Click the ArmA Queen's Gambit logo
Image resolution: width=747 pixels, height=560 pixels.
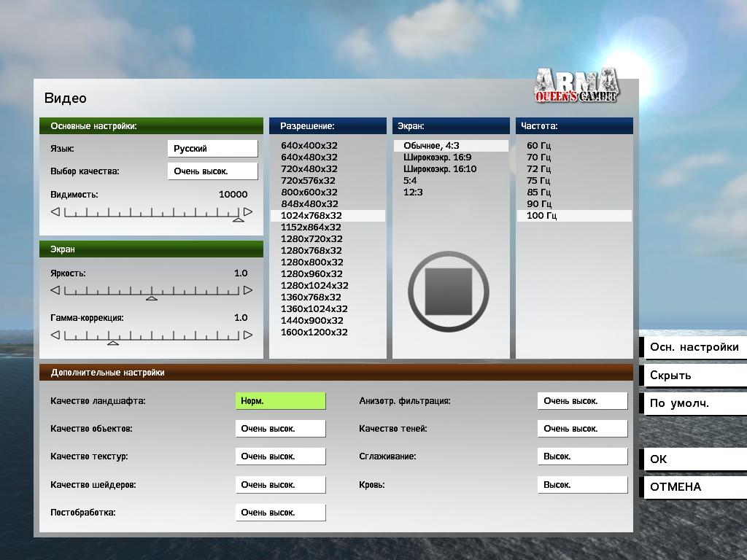576,85
